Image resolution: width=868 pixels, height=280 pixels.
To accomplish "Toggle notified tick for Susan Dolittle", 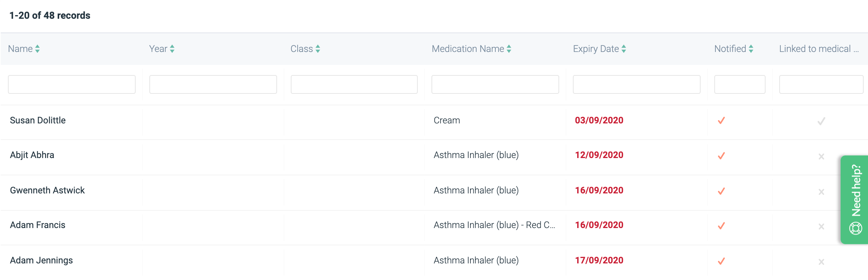I will click(722, 121).
